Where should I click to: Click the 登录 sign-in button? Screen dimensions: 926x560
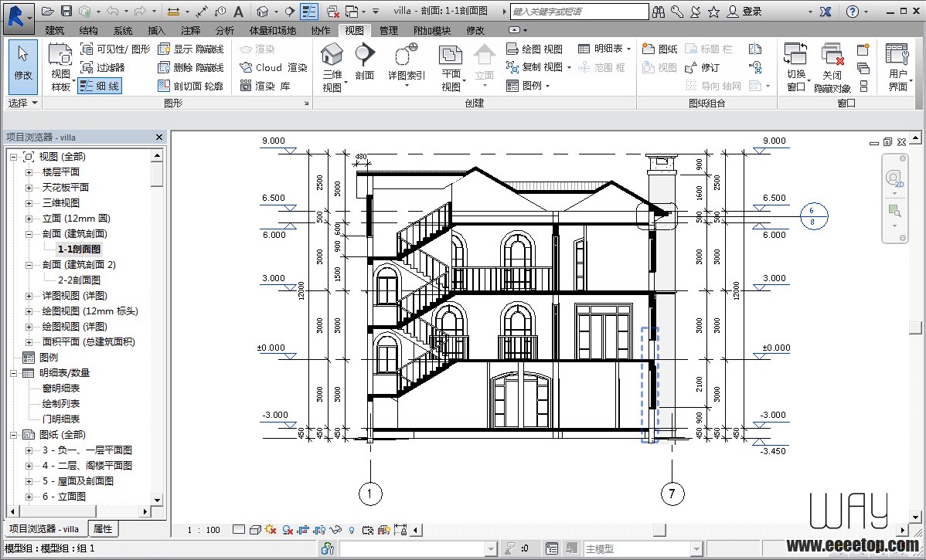tap(744, 12)
